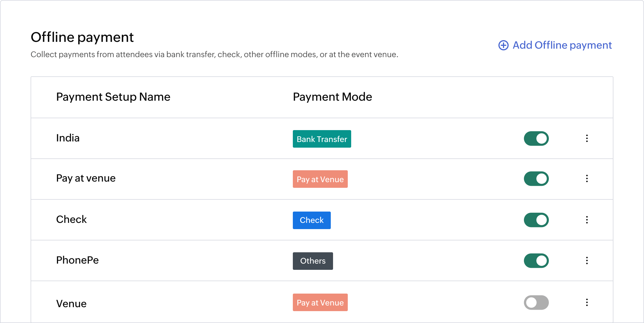
Task: Click the Bank Transfer mode badge
Action: point(322,139)
